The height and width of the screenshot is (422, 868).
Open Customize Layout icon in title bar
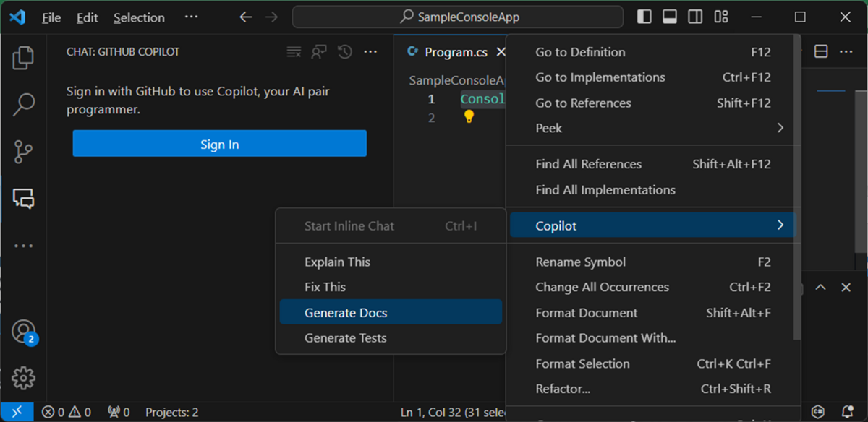coord(721,17)
